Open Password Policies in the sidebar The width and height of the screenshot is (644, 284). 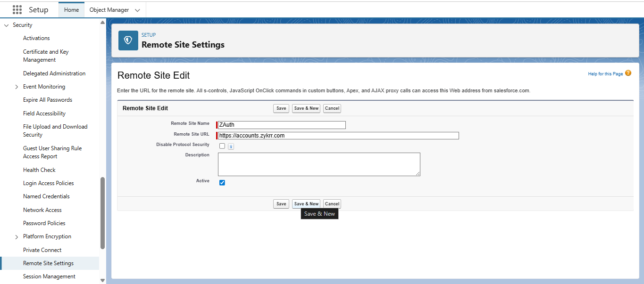pos(44,223)
